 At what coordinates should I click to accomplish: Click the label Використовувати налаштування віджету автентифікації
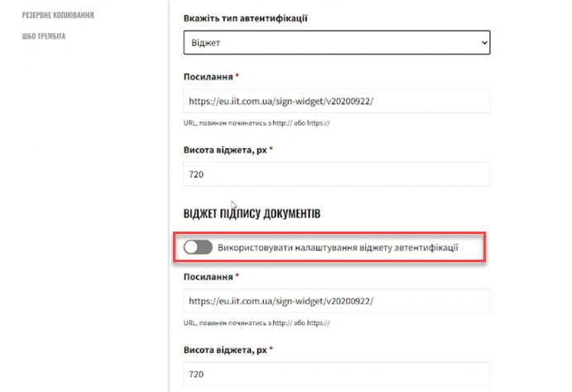coord(338,246)
